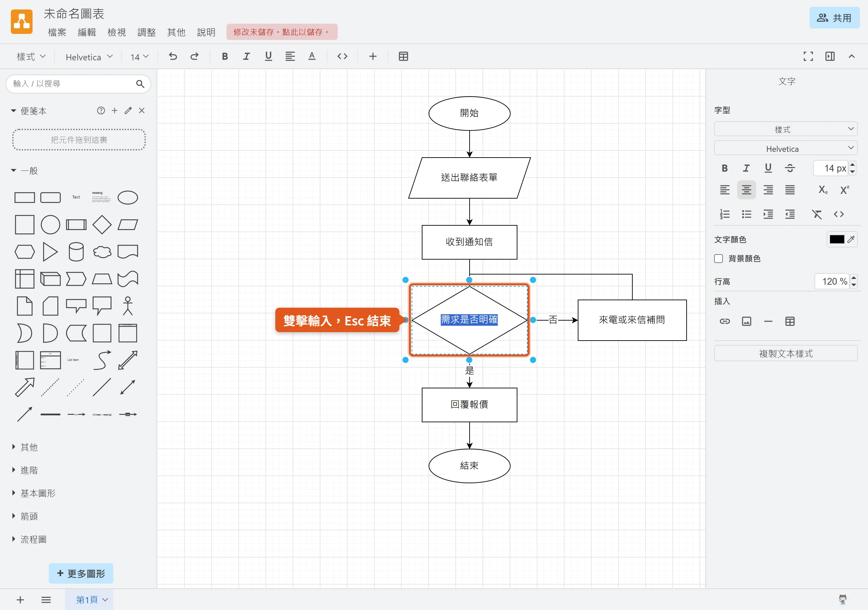Expand the 流程圖 shape category
The width and height of the screenshot is (868, 610).
click(33, 539)
